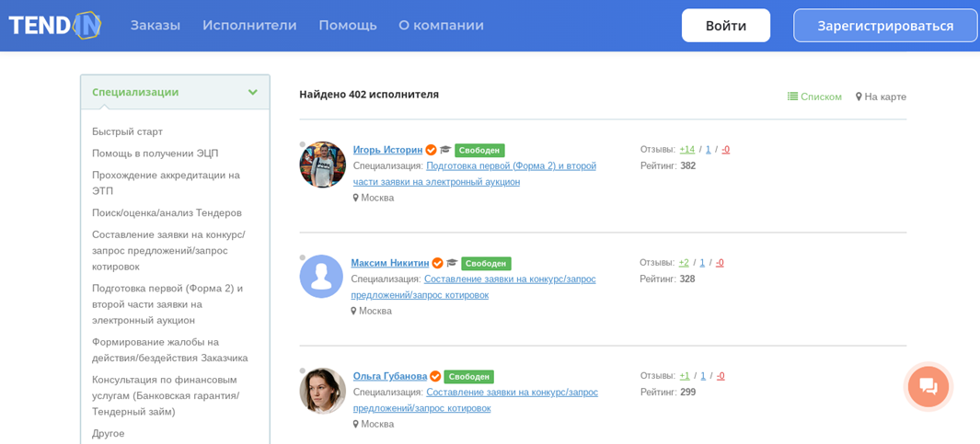Open neutral reviews count for Игорь Историн
The height and width of the screenshot is (444, 980).
[x=709, y=150]
